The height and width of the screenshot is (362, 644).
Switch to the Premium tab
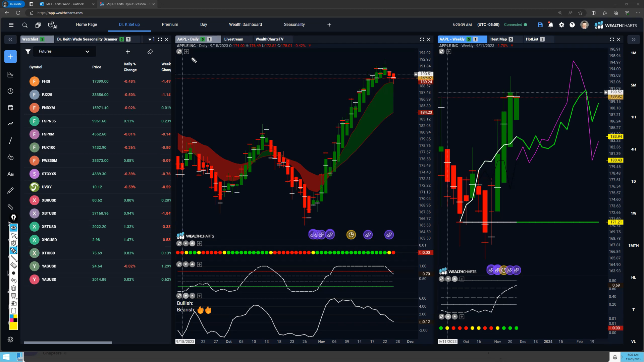coord(170,24)
